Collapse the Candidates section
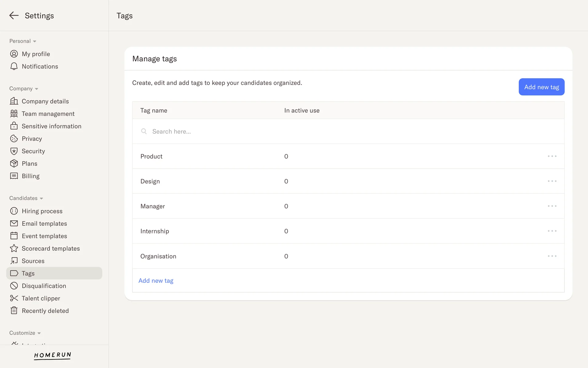 click(x=41, y=198)
